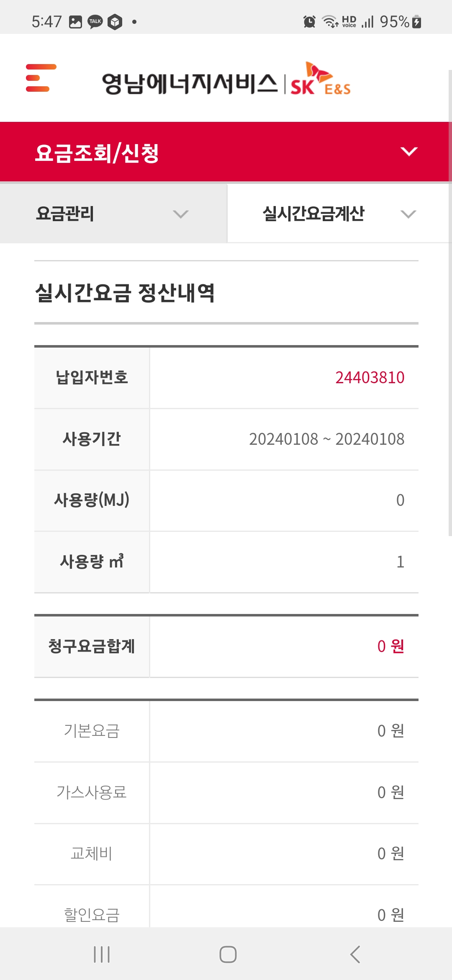452x980 pixels.
Task: Tap the SK E&S butterfly logo
Action: click(321, 80)
